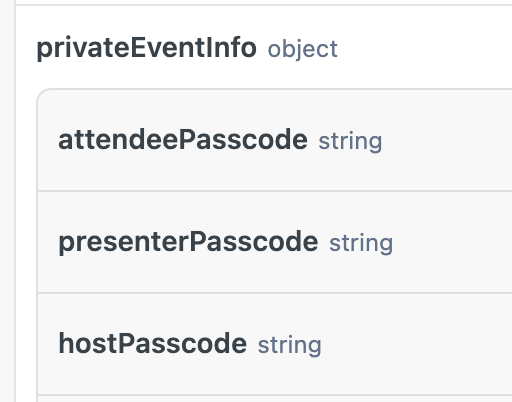
Task: Click the gray margin strip at far left
Action: point(7,201)
